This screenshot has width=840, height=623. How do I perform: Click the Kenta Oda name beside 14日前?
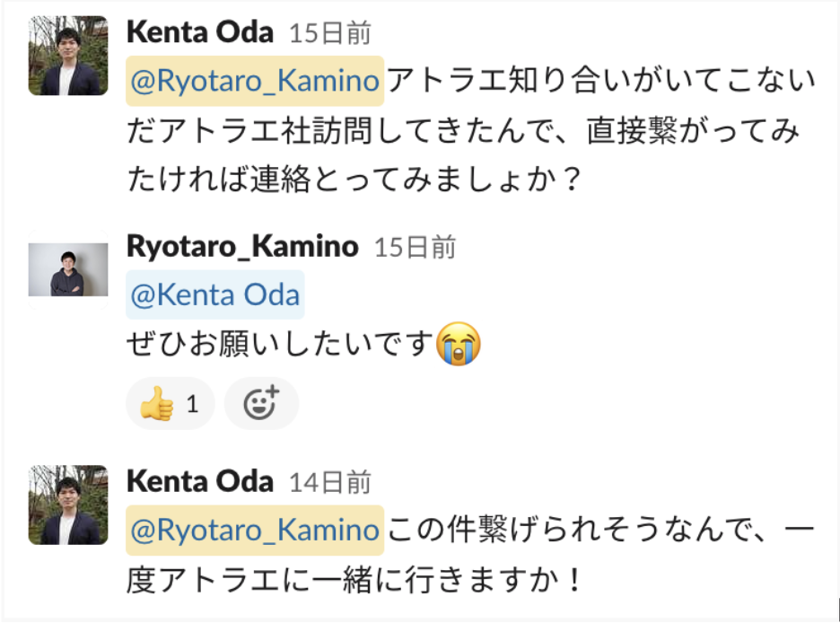(200, 481)
